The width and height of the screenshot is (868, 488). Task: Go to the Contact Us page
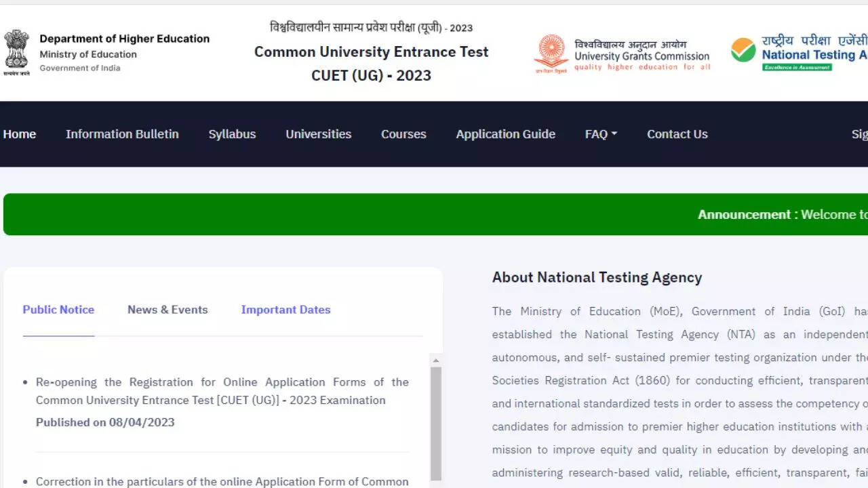tap(677, 134)
